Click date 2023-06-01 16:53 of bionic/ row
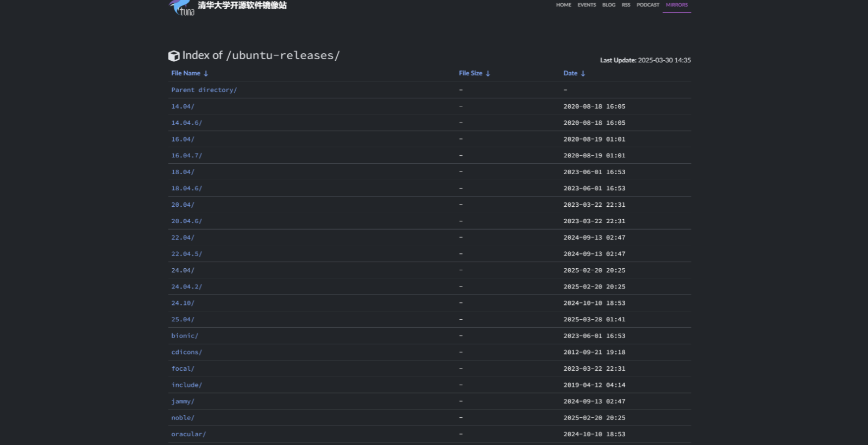Screen dimensions: 868x445 (594, 336)
